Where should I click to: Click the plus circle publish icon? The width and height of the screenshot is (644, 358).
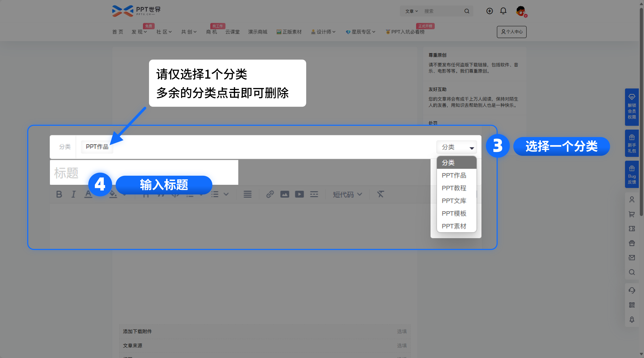point(489,11)
